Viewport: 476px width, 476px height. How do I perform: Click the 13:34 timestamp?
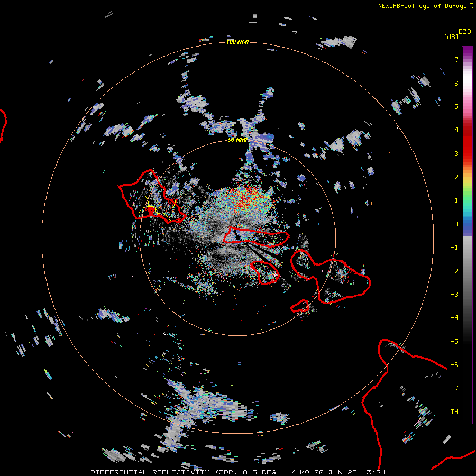coord(374,472)
